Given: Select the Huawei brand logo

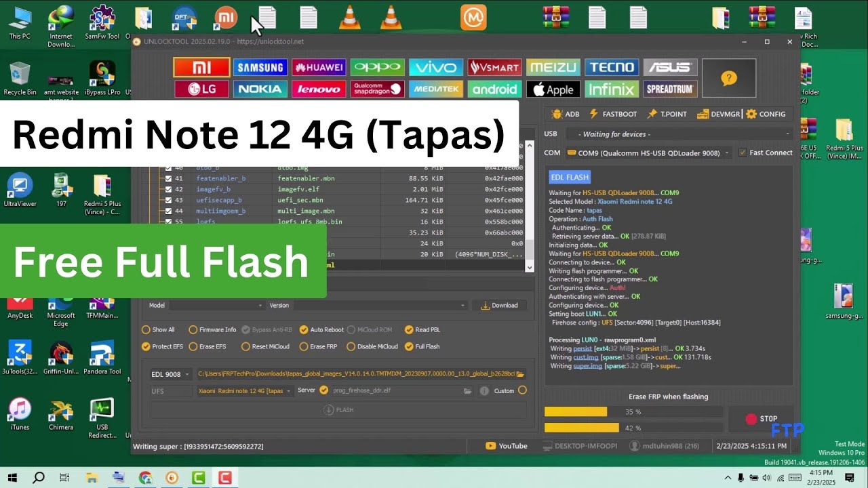Looking at the screenshot, I should (x=319, y=67).
